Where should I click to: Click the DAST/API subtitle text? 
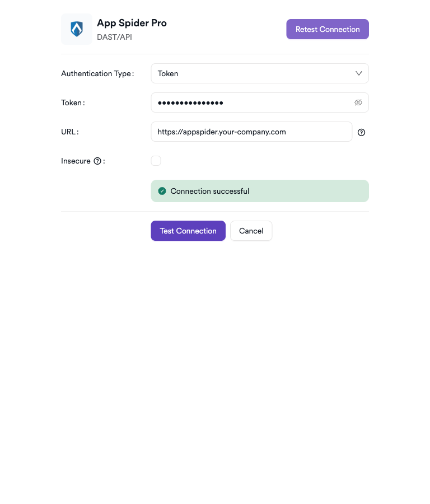tap(114, 37)
